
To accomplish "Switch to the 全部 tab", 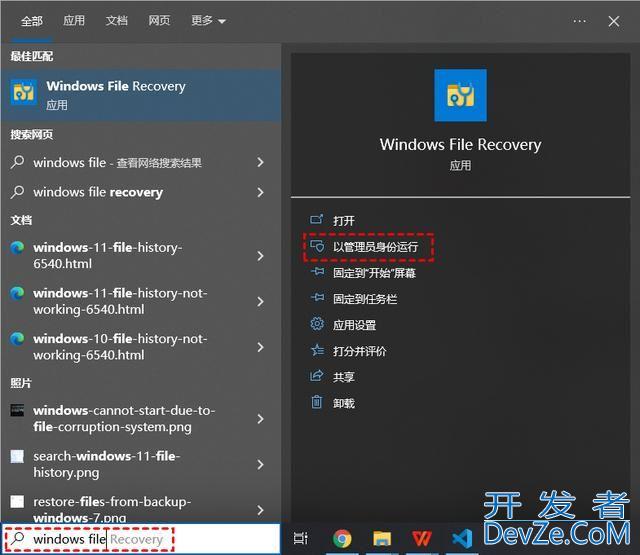I will coord(31,21).
